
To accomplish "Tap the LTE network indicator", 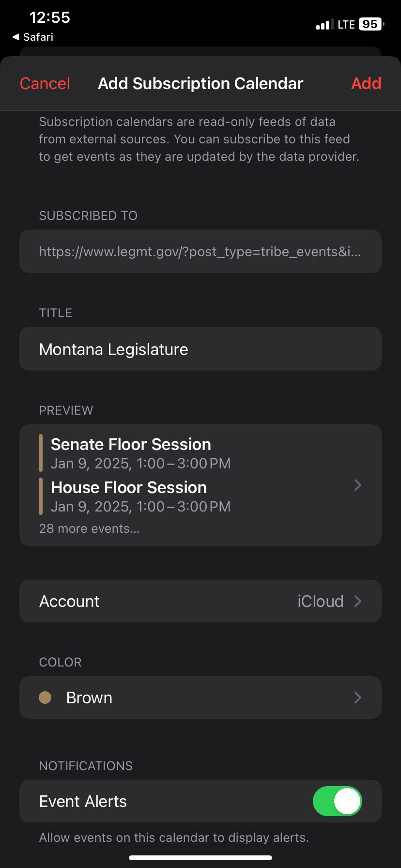I will tap(346, 25).
